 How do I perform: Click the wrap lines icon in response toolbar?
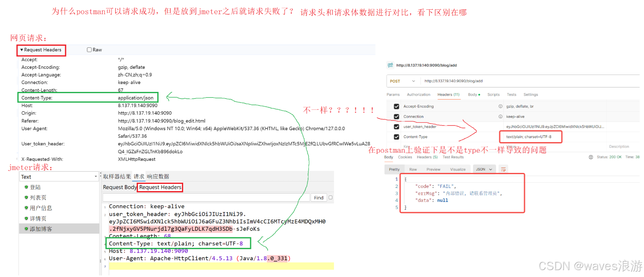tap(503, 169)
